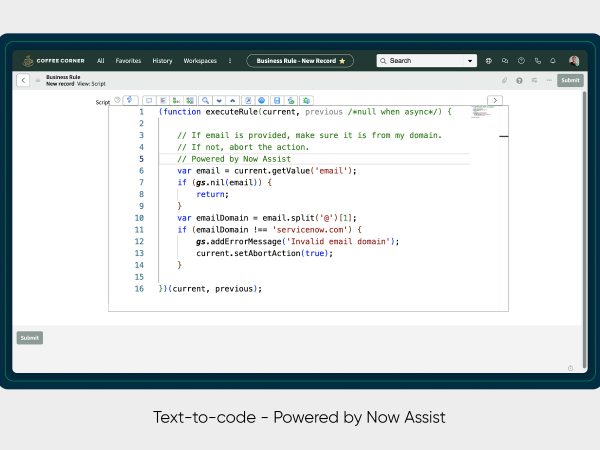The width and height of the screenshot is (600, 450).
Task: Click the script debugger toolbar icon
Action: [x=291, y=100]
